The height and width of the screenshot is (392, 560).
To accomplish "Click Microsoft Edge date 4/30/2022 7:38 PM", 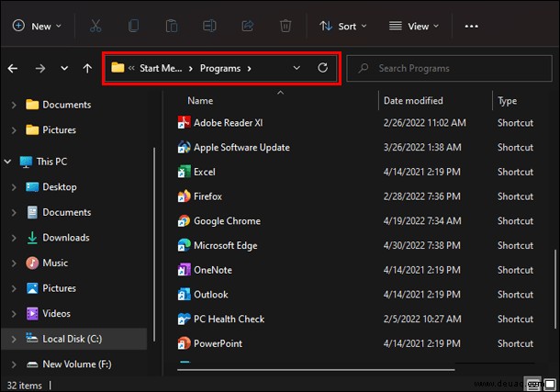I will coord(421,245).
